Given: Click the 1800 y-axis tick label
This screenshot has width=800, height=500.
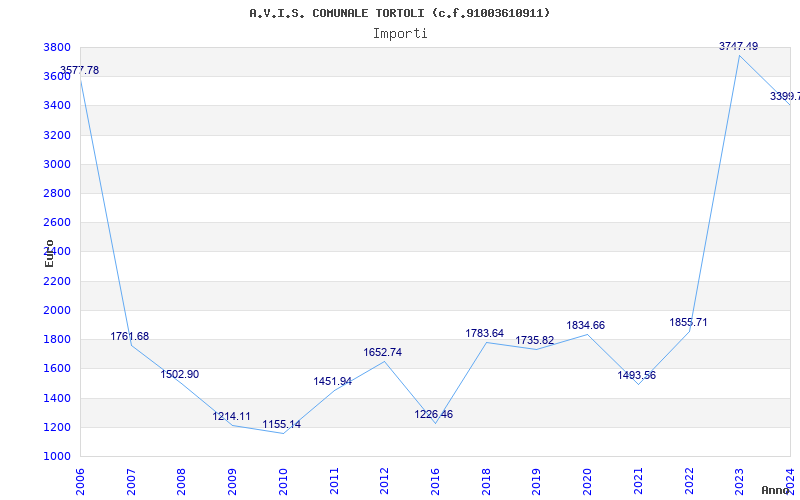Looking at the screenshot, I should (x=57, y=339).
